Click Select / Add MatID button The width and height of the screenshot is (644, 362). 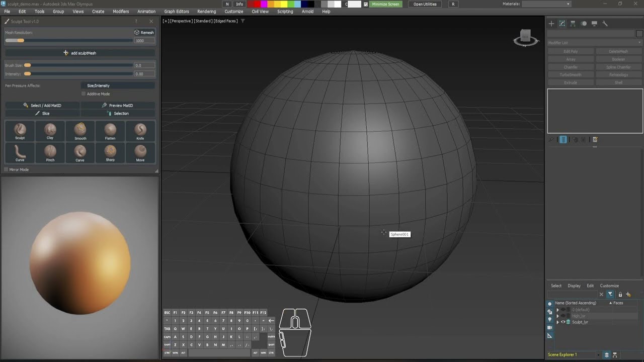click(x=42, y=106)
